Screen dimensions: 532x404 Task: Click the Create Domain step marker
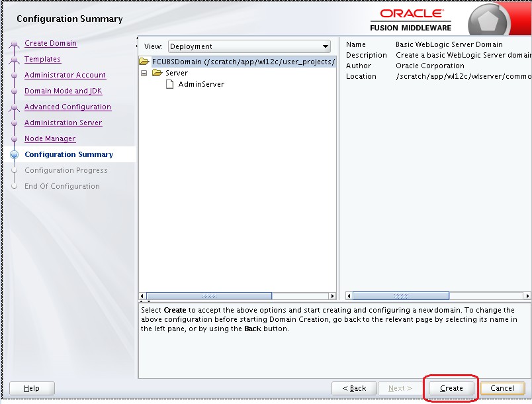tap(15, 44)
